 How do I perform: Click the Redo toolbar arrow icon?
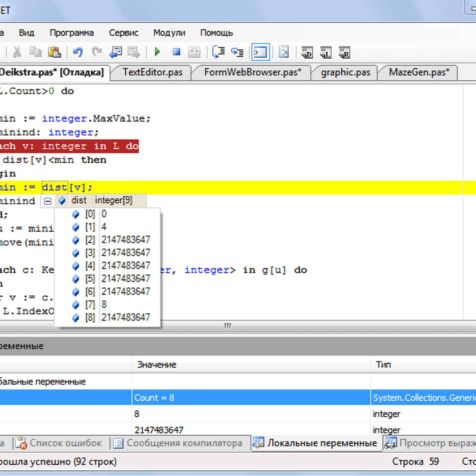click(x=96, y=52)
